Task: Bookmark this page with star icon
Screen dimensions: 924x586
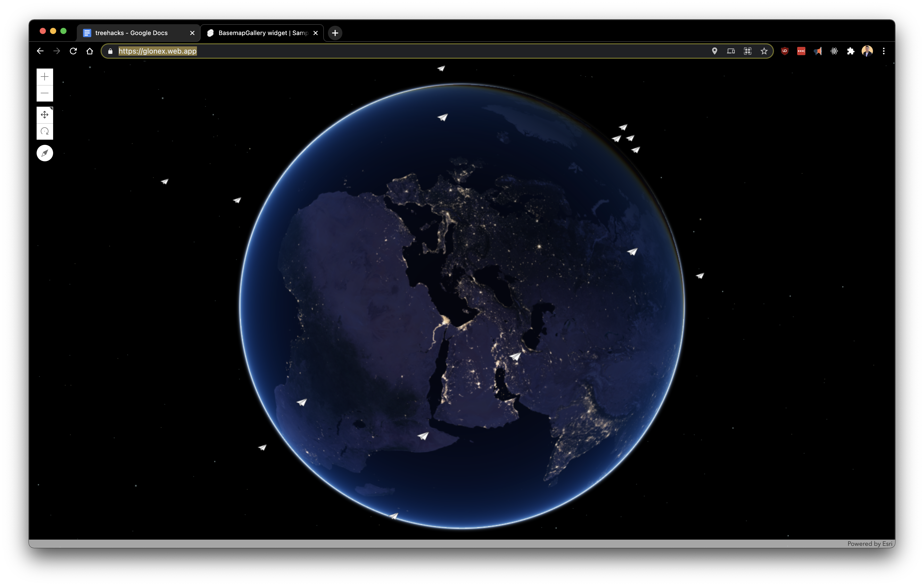Action: click(764, 51)
